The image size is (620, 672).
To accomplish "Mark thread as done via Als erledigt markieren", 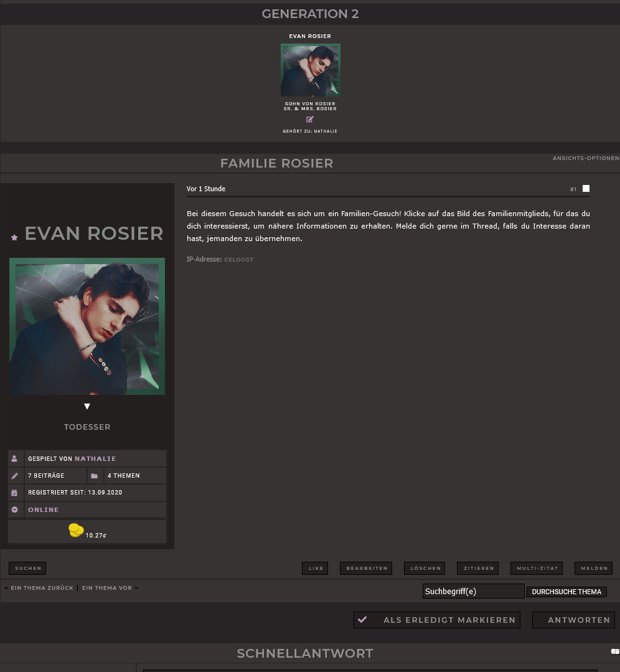I will pos(436,620).
